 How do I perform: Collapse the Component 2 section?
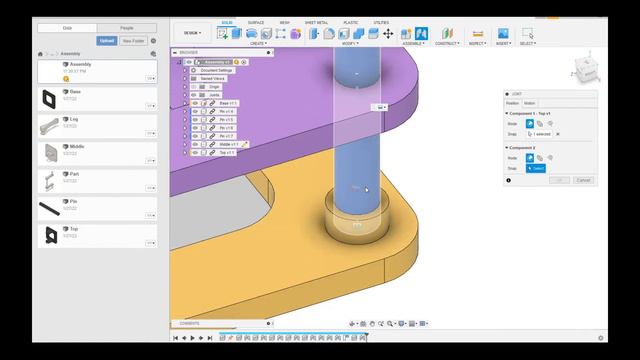coord(507,148)
